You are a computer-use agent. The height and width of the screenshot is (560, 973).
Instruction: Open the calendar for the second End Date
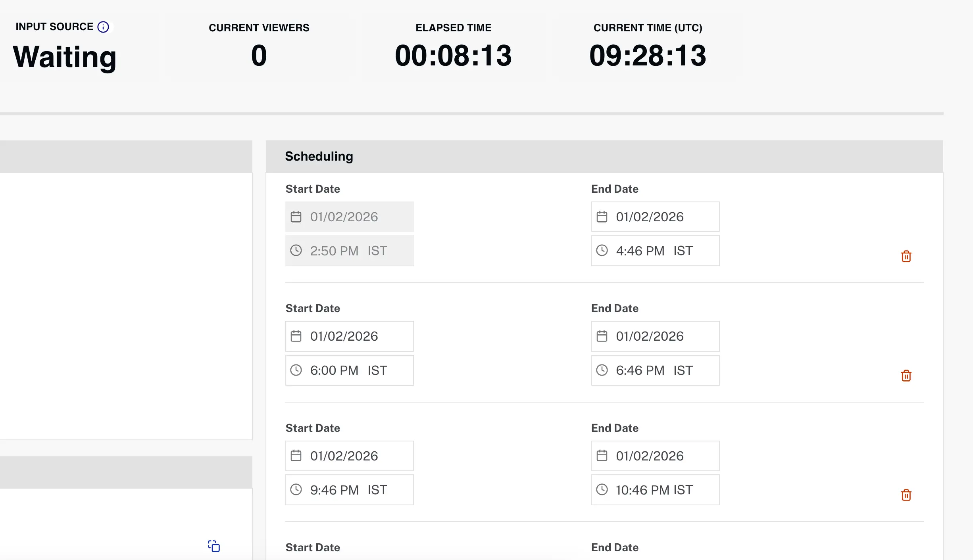click(x=602, y=336)
